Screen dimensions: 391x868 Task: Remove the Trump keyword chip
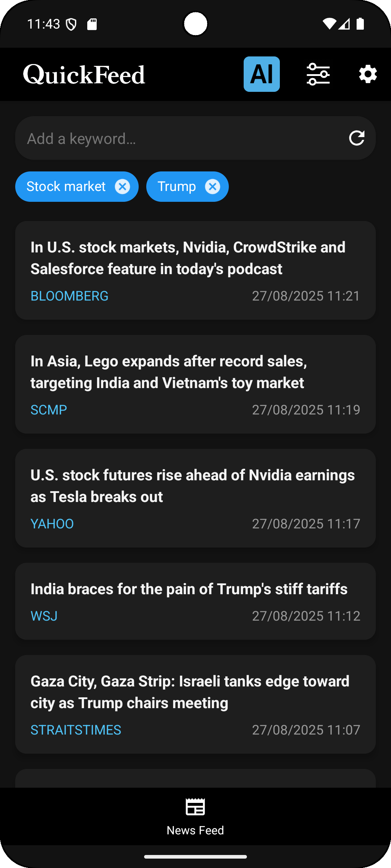click(213, 187)
